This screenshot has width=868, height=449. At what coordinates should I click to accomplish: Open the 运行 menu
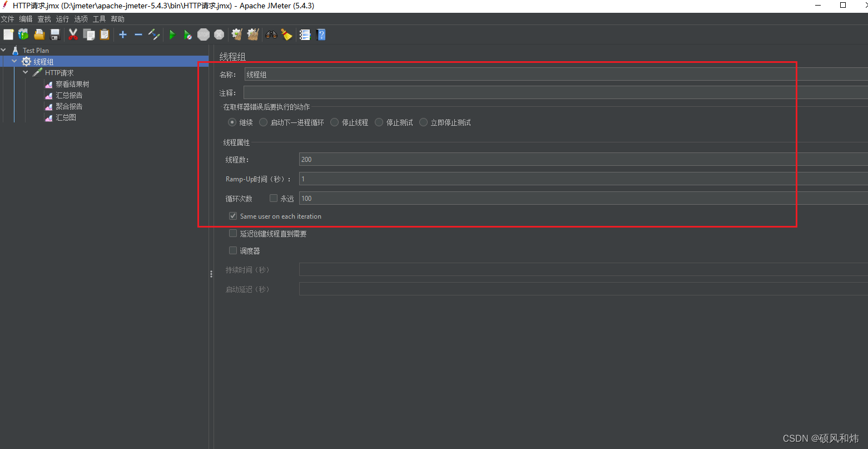click(x=63, y=19)
